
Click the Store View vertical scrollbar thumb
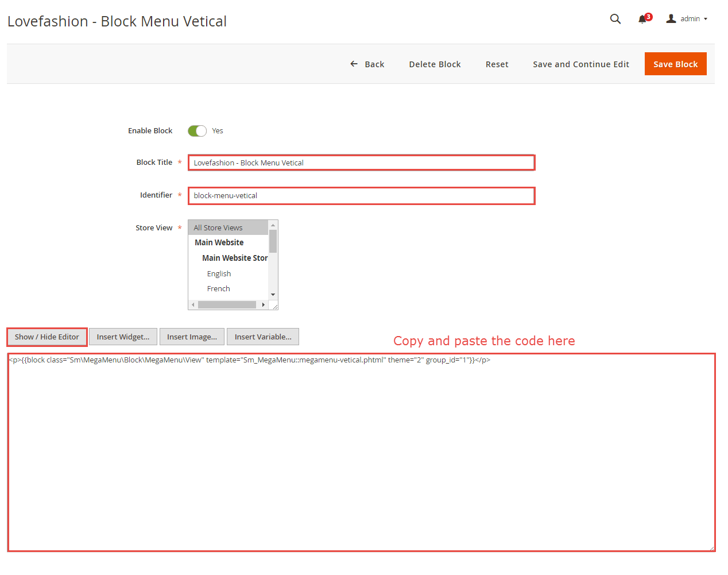point(273,241)
